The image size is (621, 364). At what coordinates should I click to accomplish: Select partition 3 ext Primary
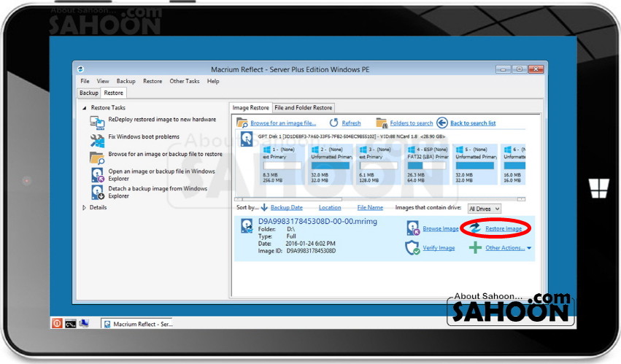point(378,164)
